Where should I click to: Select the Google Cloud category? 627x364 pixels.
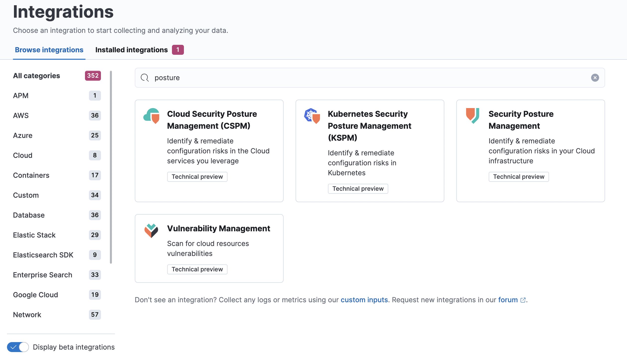tap(36, 295)
